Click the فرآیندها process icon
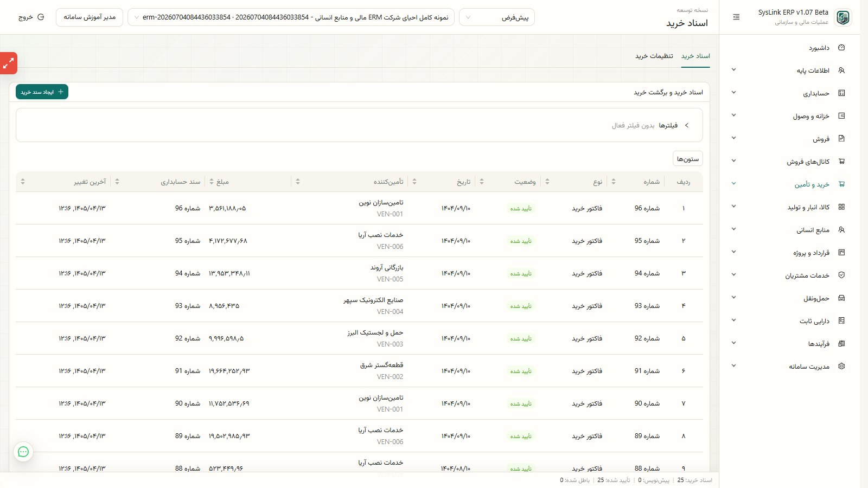 coord(841,344)
